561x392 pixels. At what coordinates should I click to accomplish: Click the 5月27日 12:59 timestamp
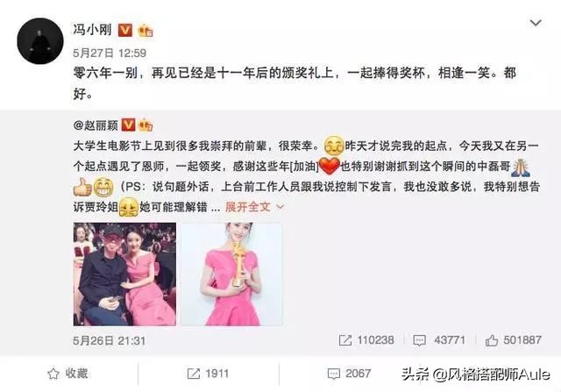click(x=110, y=53)
